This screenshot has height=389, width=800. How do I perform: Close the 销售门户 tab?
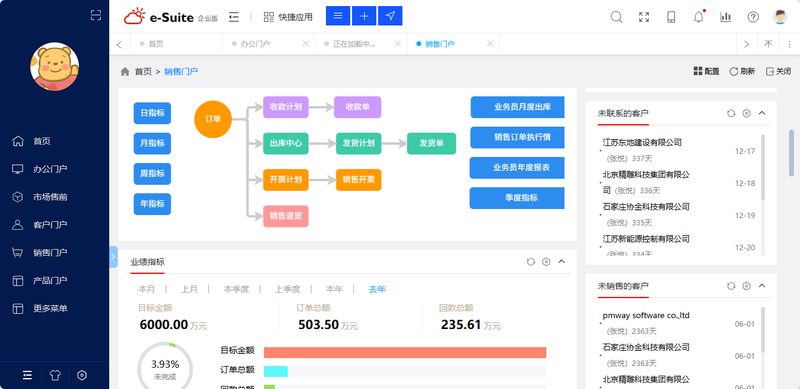[x=490, y=44]
